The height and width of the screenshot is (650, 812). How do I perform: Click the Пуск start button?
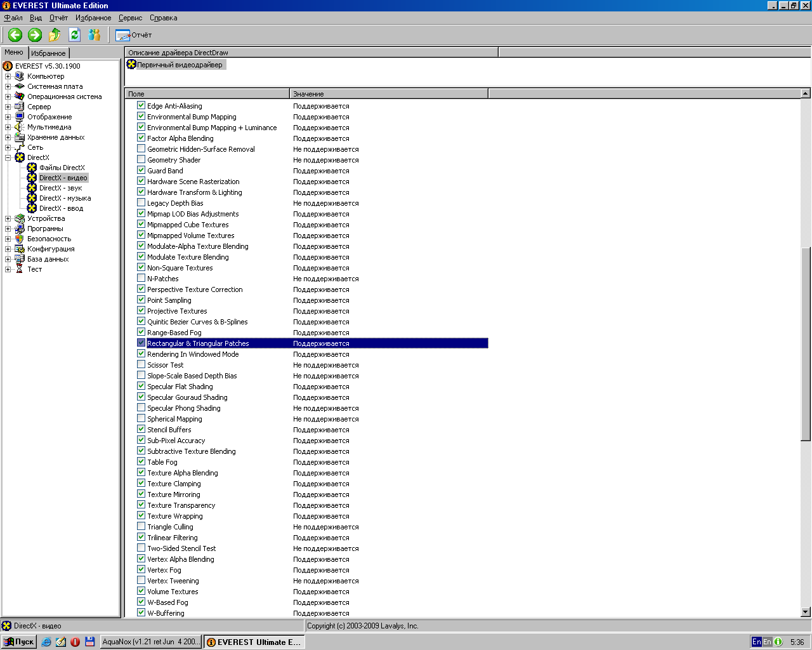pos(19,642)
